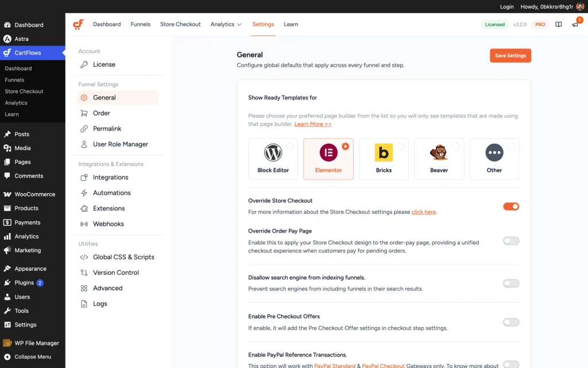Click Login in the admin bar

506,7
